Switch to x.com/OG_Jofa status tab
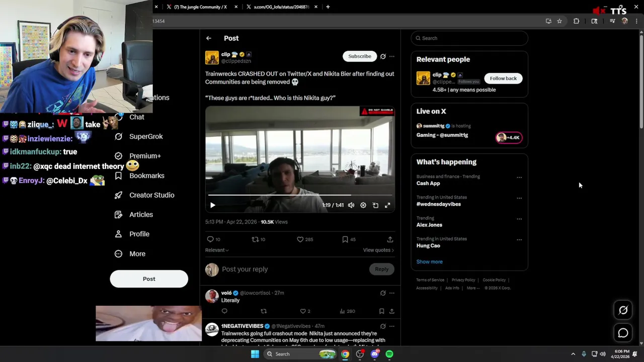The image size is (644, 362). [x=281, y=7]
